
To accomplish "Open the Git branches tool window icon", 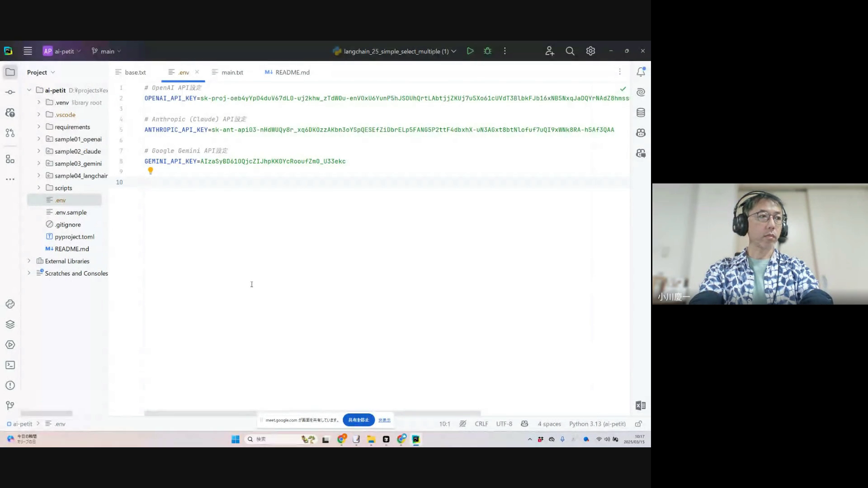I will pyautogui.click(x=10, y=405).
